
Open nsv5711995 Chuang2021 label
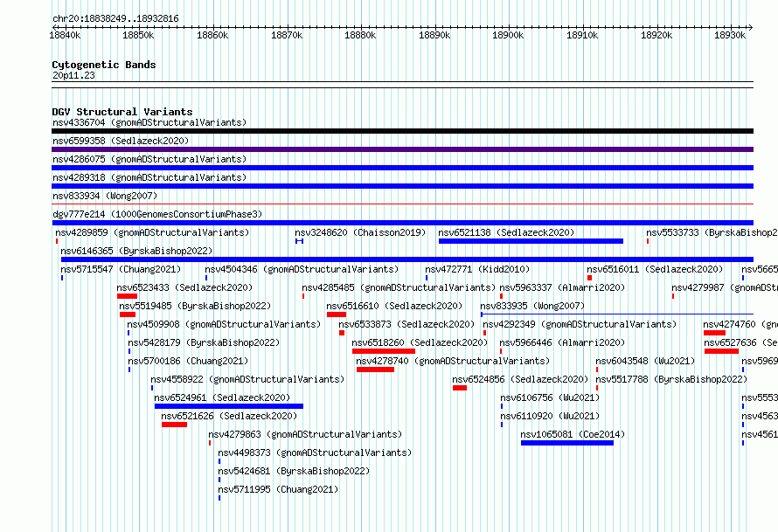click(278, 489)
